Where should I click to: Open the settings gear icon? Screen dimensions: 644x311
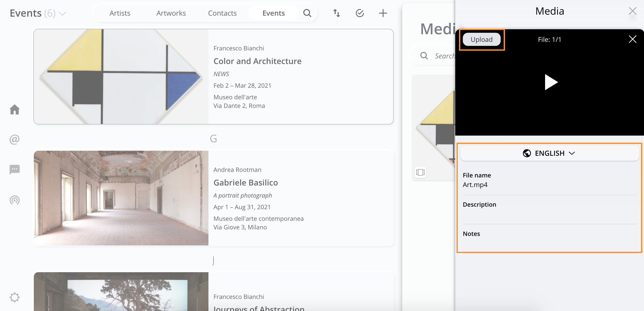tap(15, 297)
